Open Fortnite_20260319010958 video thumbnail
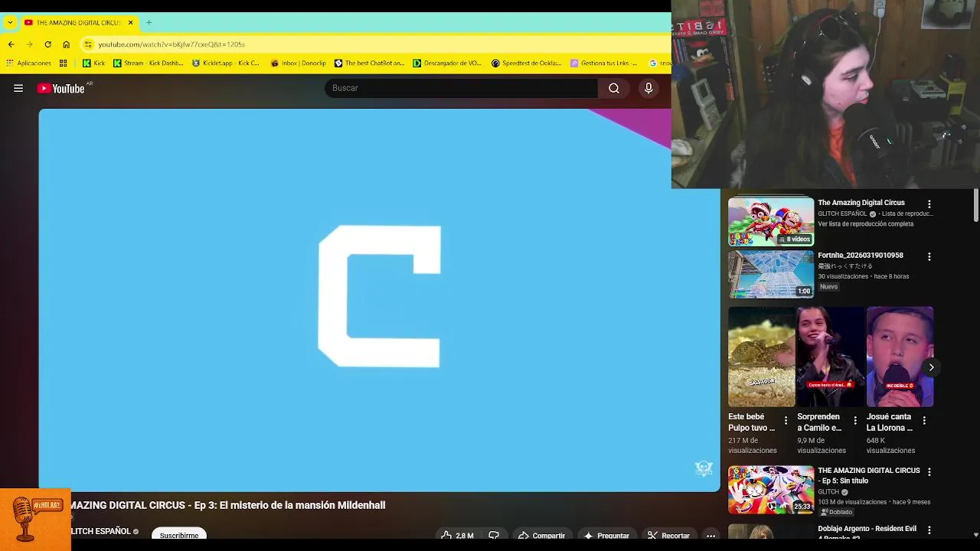The width and height of the screenshot is (980, 551). (771, 274)
